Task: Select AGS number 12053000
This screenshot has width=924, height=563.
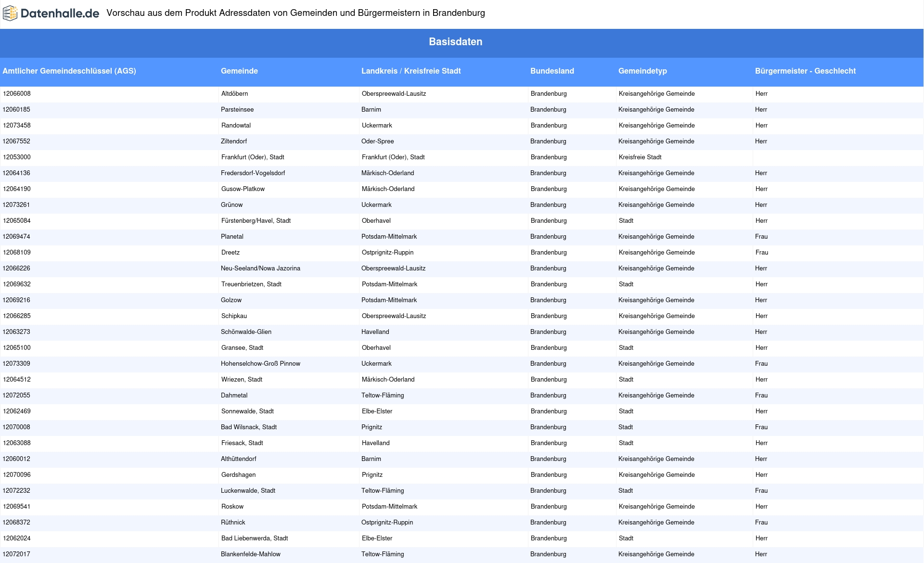Action: pyautogui.click(x=17, y=157)
